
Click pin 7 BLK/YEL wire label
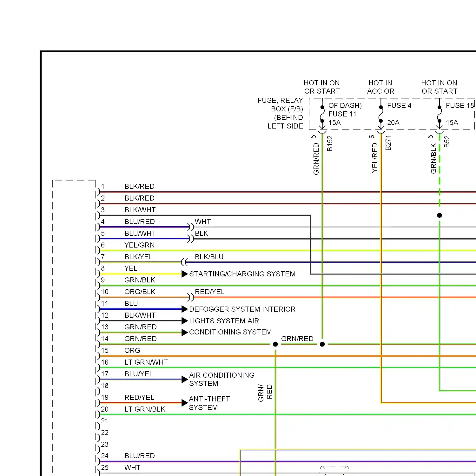[138, 257]
